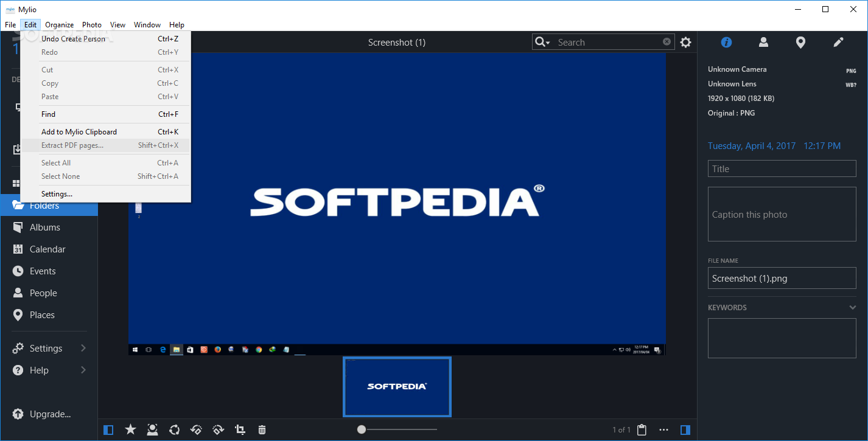Image resolution: width=868 pixels, height=441 pixels.
Task: Click the file name field Screenshot (1).png
Action: 782,279
